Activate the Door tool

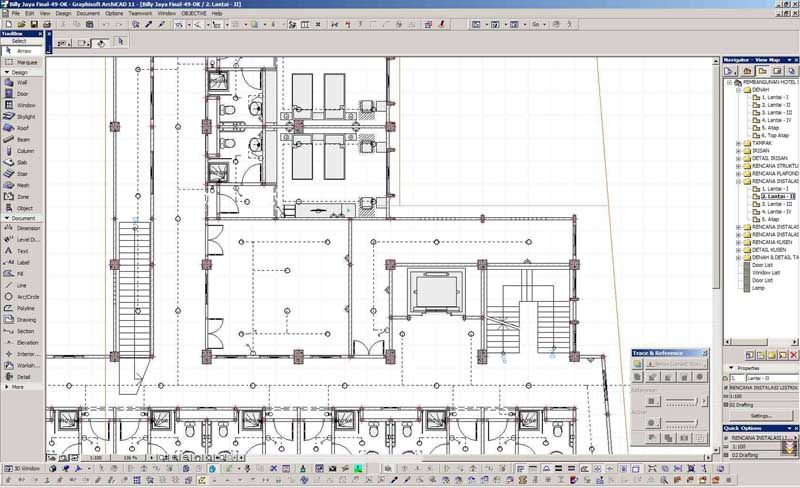21,93
